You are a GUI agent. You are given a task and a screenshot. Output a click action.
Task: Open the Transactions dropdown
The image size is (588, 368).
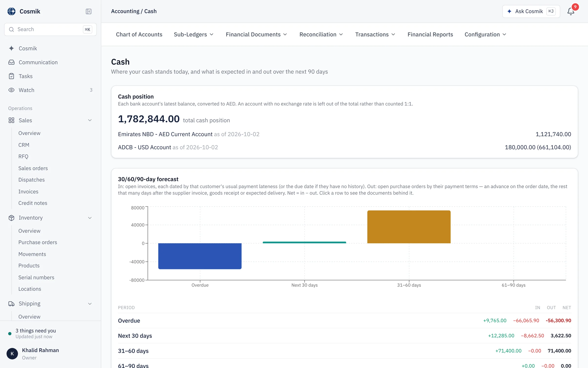(x=375, y=35)
